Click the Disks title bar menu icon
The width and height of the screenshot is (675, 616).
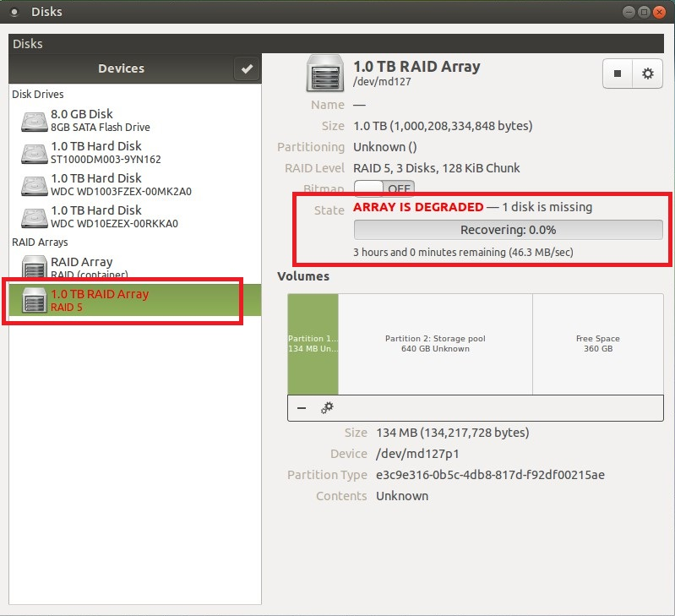coord(14,12)
